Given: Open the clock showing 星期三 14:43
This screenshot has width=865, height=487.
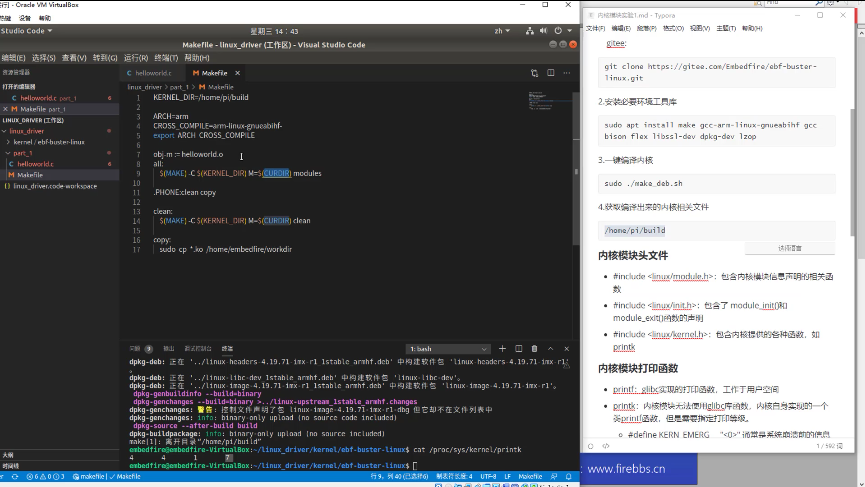Looking at the screenshot, I should point(274,31).
